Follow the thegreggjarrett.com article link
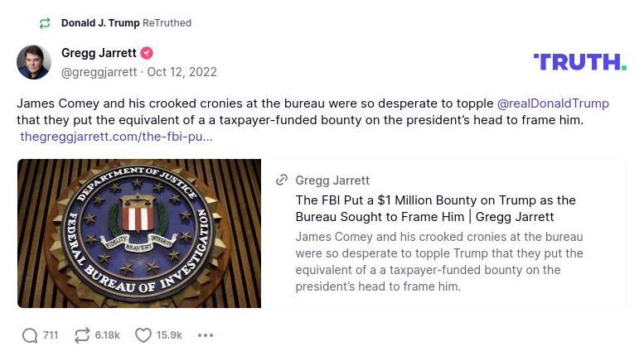Image resolution: width=644 pixels, height=361 pixels. click(117, 137)
